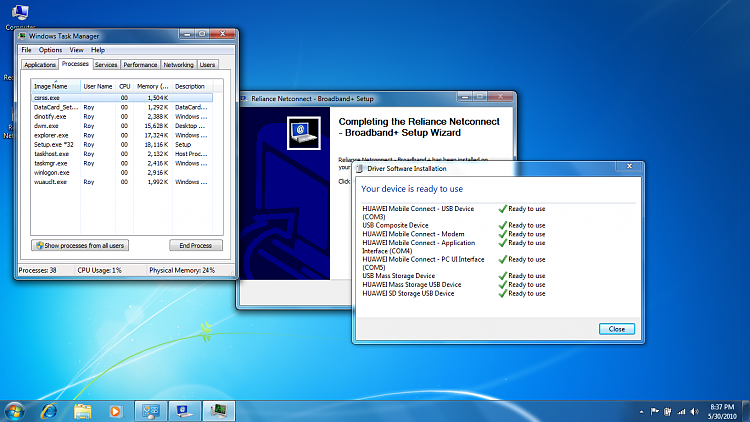Click the Driver Software Installation title icon
This screenshot has height=422, width=750.
point(360,168)
